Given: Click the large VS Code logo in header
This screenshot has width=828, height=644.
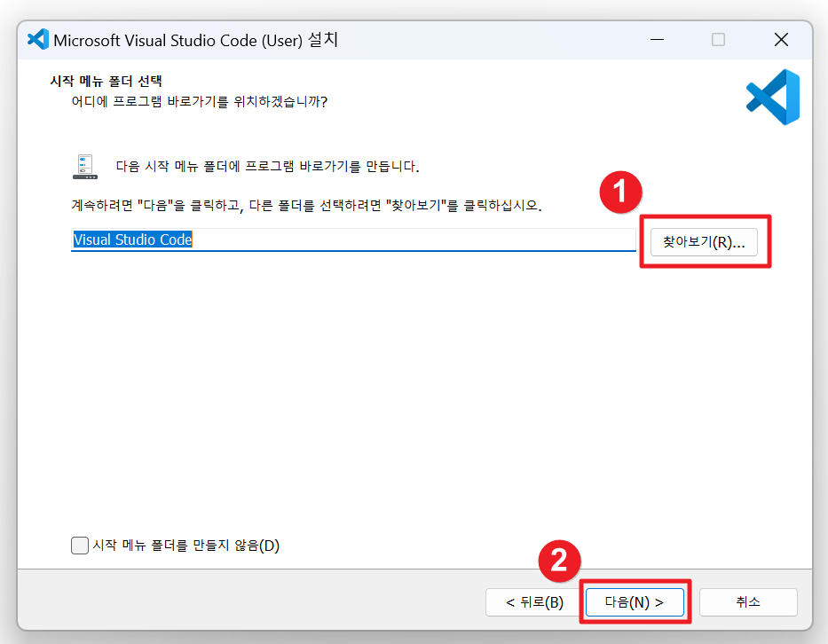Looking at the screenshot, I should 773,97.
